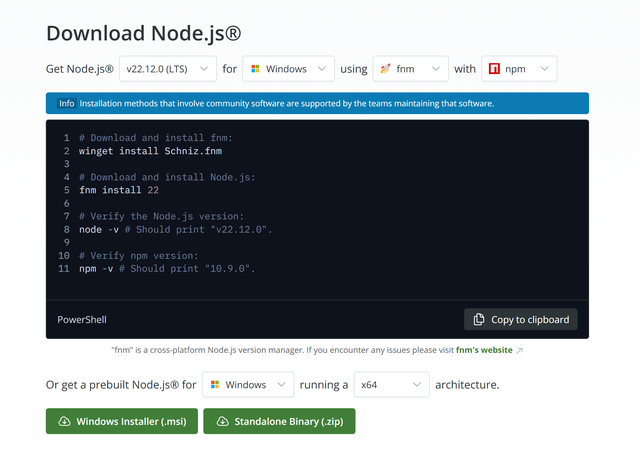Screen dimensions: 640x450
Task: Click the chevron in the fnm dropdown
Action: 436,69
